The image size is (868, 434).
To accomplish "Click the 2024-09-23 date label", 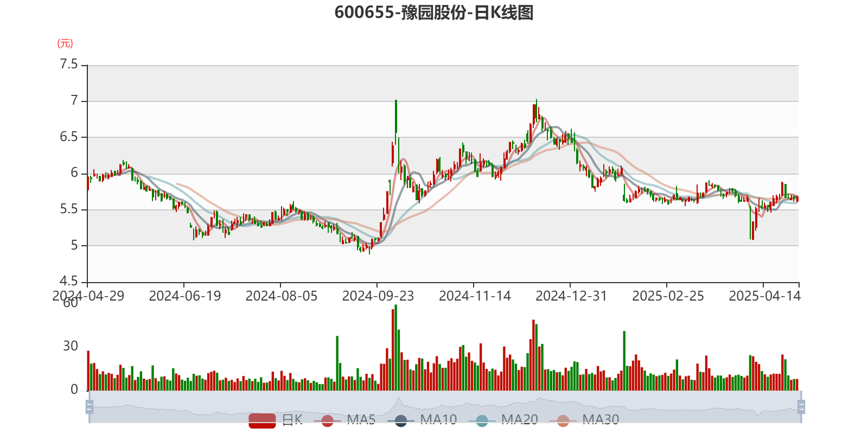I will tap(378, 296).
